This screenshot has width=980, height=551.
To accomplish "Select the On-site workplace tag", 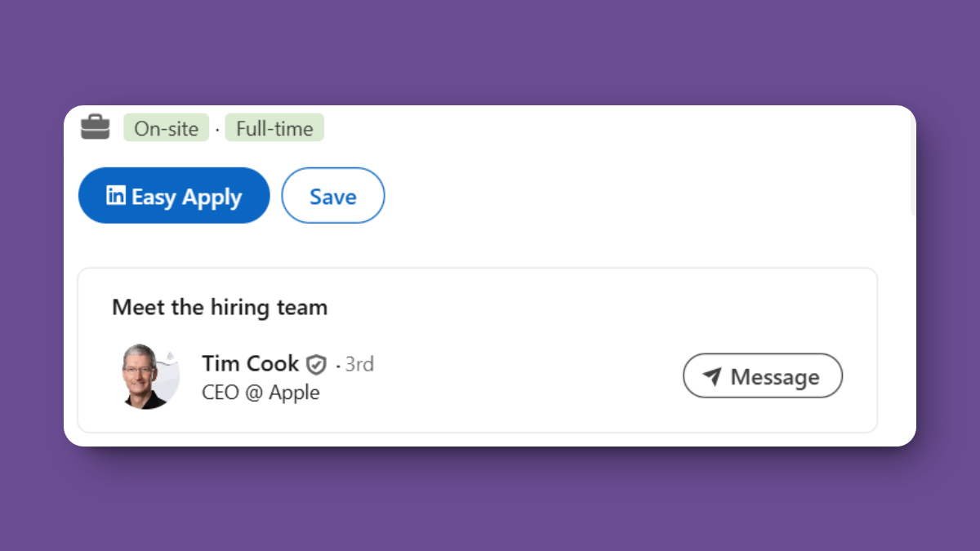I will (167, 128).
